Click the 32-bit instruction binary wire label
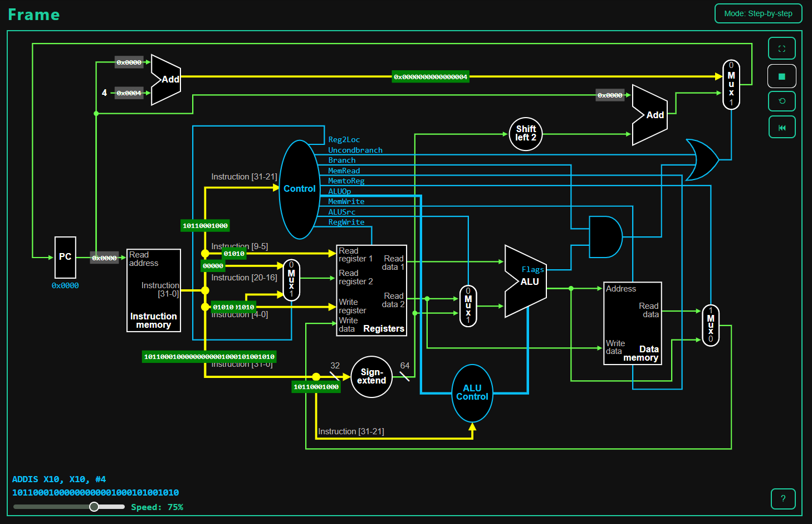This screenshot has height=524, width=812. (x=209, y=357)
